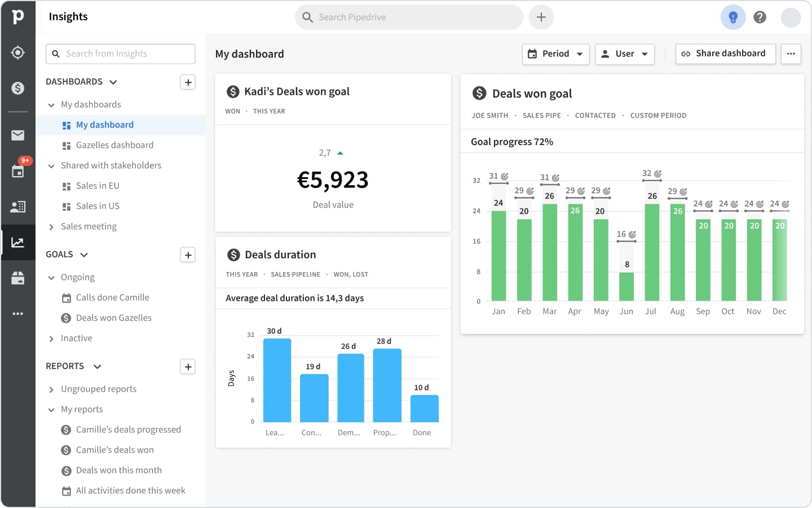Add a new report with plus icon

(x=188, y=367)
